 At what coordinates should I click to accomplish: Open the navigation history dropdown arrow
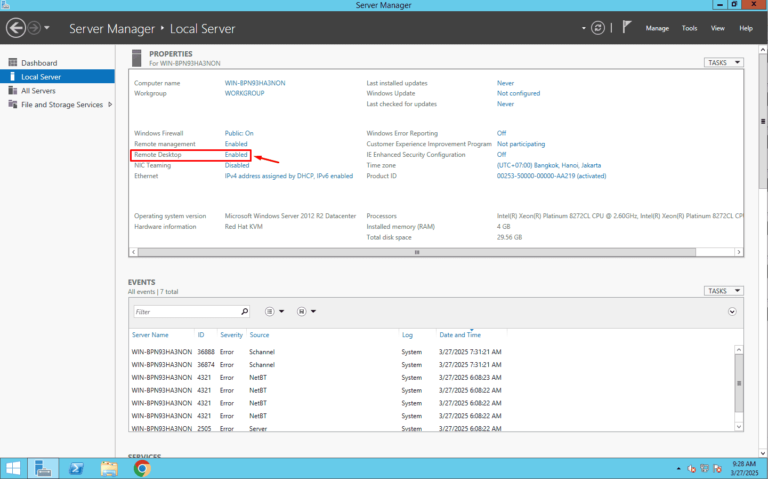pyautogui.click(x=47, y=28)
